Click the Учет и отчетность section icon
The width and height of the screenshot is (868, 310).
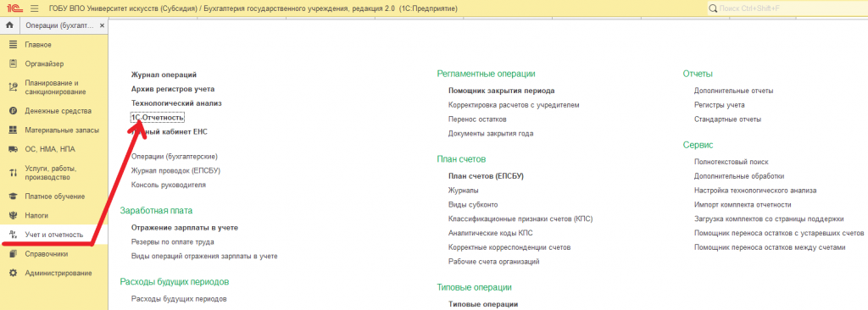click(x=14, y=235)
